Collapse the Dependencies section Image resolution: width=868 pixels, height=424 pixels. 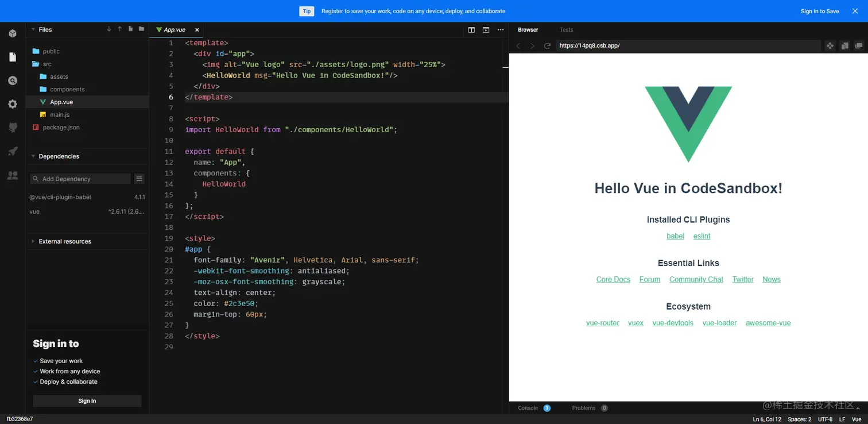[x=33, y=156]
